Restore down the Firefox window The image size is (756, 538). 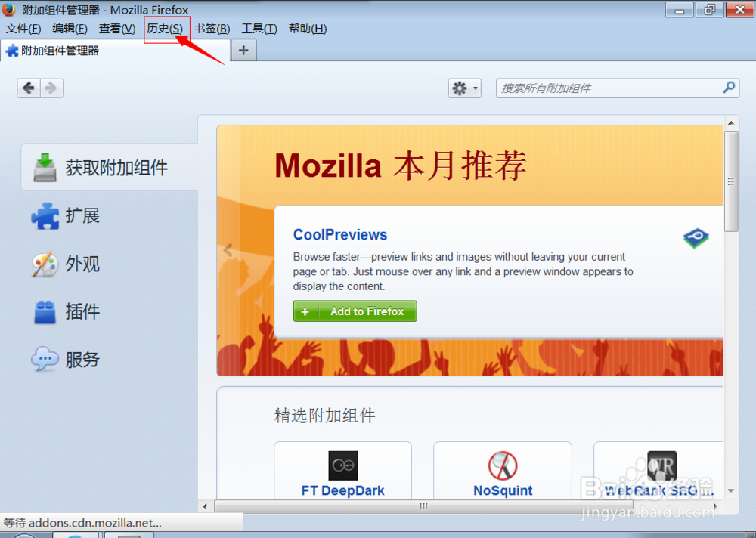tap(709, 10)
